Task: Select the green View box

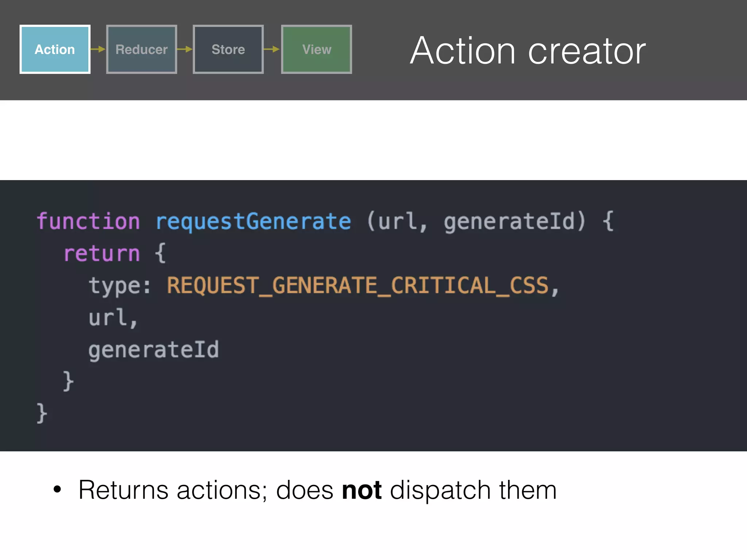Action: coord(316,49)
